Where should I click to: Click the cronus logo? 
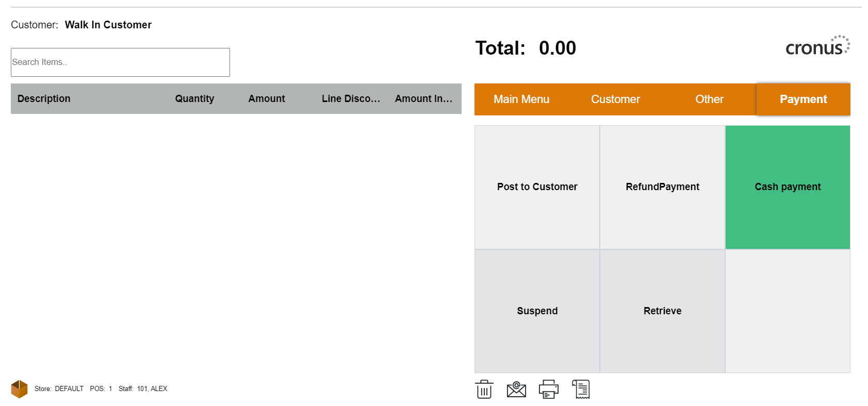click(817, 46)
